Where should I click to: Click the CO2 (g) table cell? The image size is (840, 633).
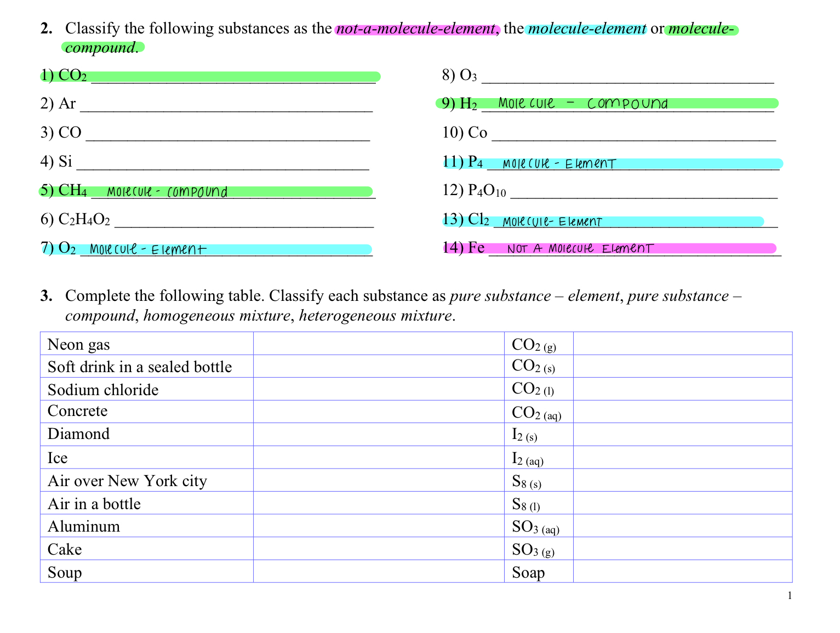click(x=538, y=344)
